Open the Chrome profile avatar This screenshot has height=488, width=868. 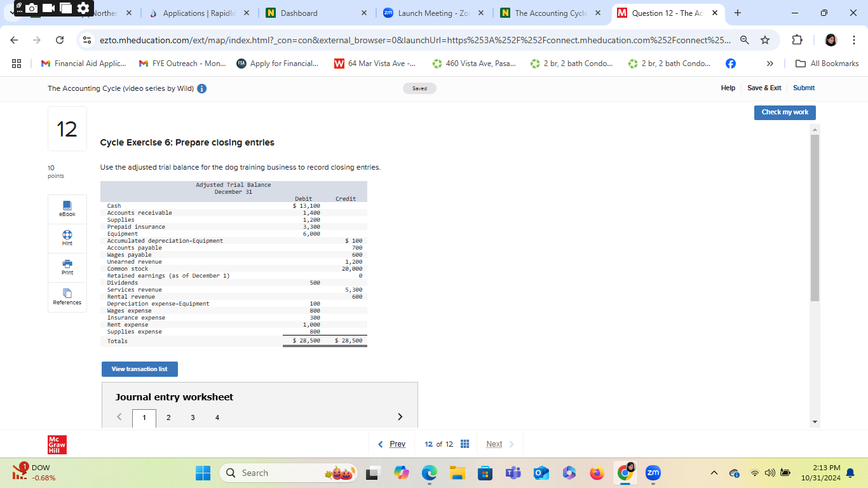[x=831, y=41]
